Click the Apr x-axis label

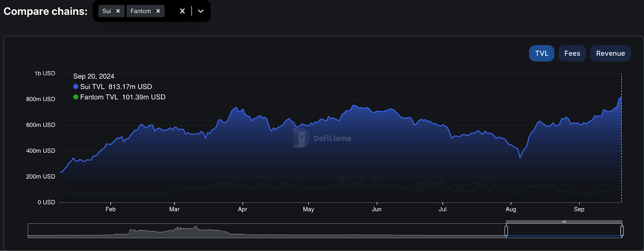(x=242, y=209)
